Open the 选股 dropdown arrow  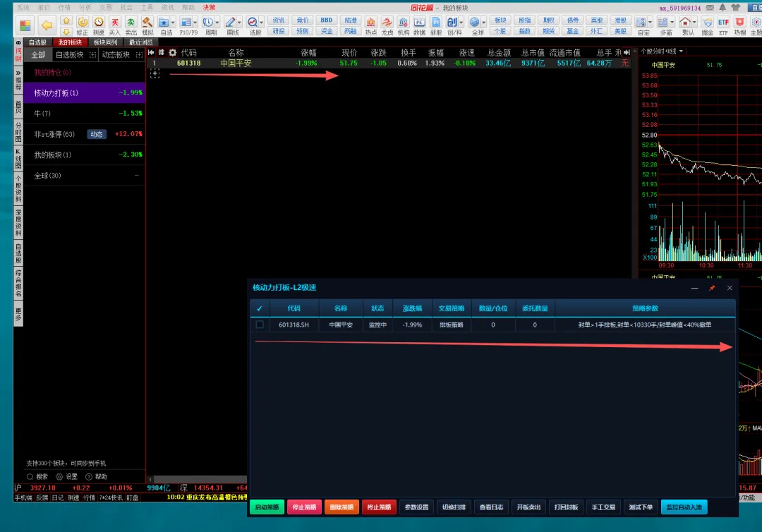coord(262,23)
